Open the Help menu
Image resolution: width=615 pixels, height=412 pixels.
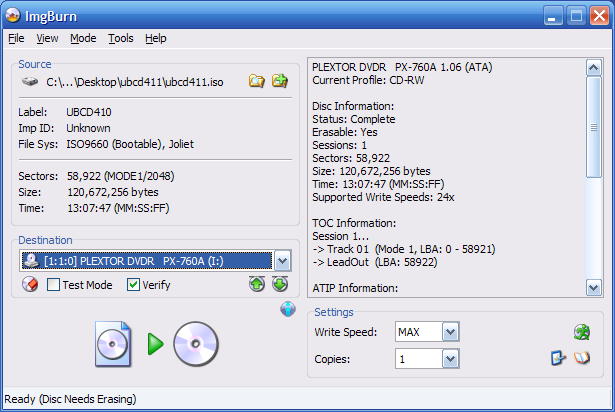(156, 38)
